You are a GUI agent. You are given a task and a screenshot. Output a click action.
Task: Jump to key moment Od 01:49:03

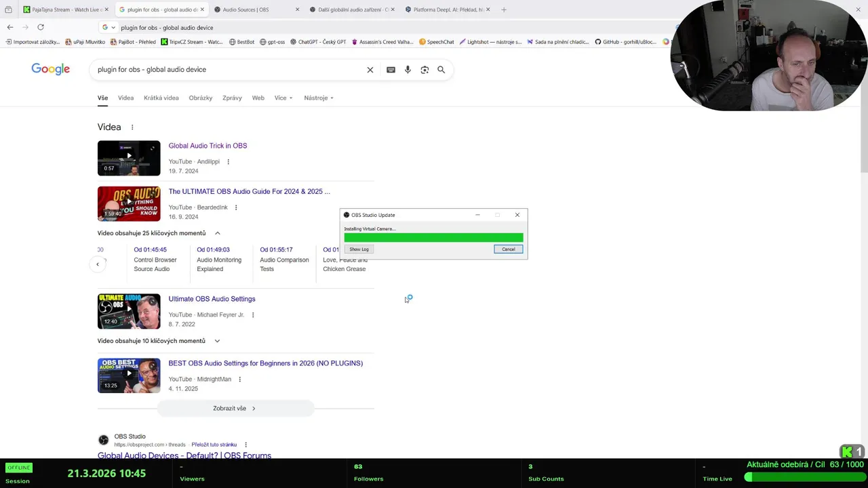213,249
